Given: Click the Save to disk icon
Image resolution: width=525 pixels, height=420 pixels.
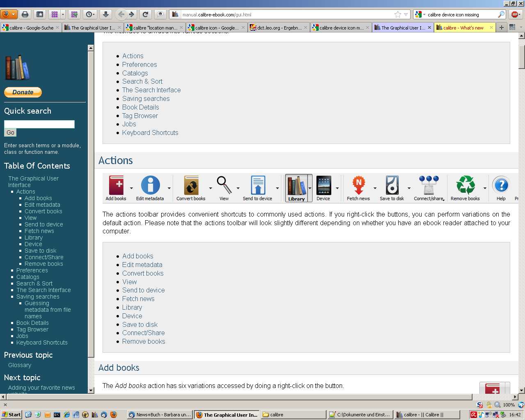Looking at the screenshot, I should coord(392,185).
